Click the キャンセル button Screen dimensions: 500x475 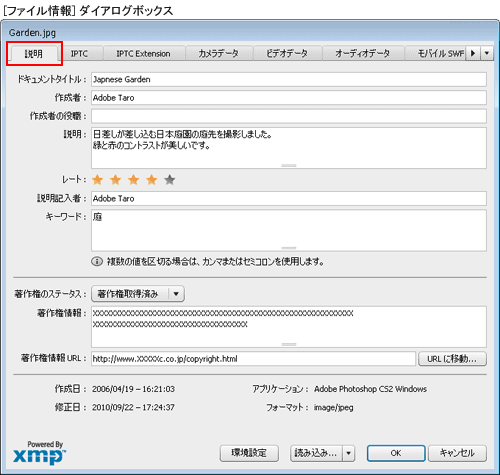click(x=457, y=453)
